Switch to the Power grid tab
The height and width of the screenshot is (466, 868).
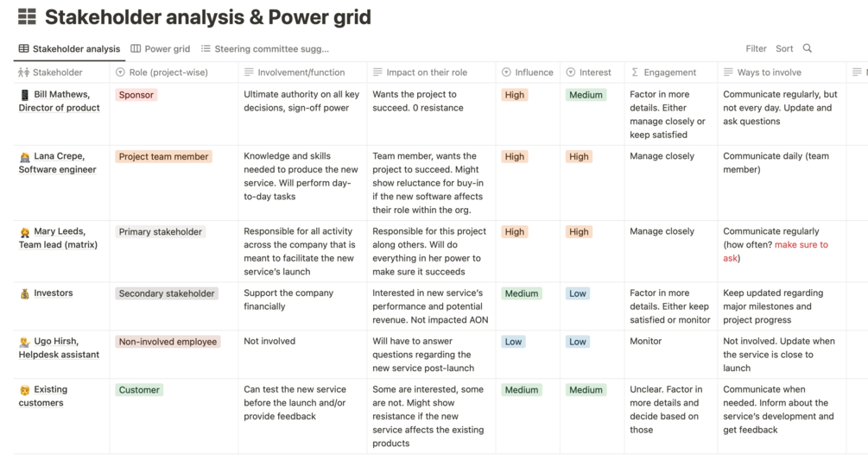(x=161, y=49)
